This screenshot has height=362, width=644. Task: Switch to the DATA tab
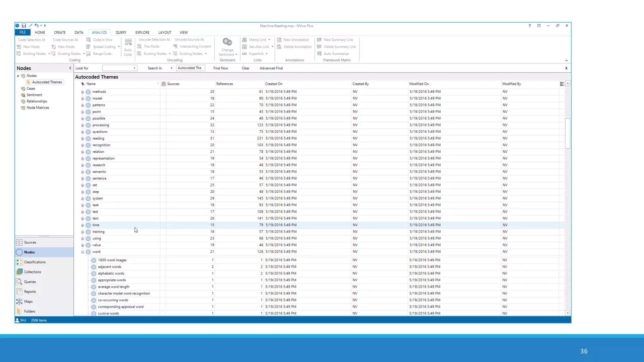(x=79, y=32)
